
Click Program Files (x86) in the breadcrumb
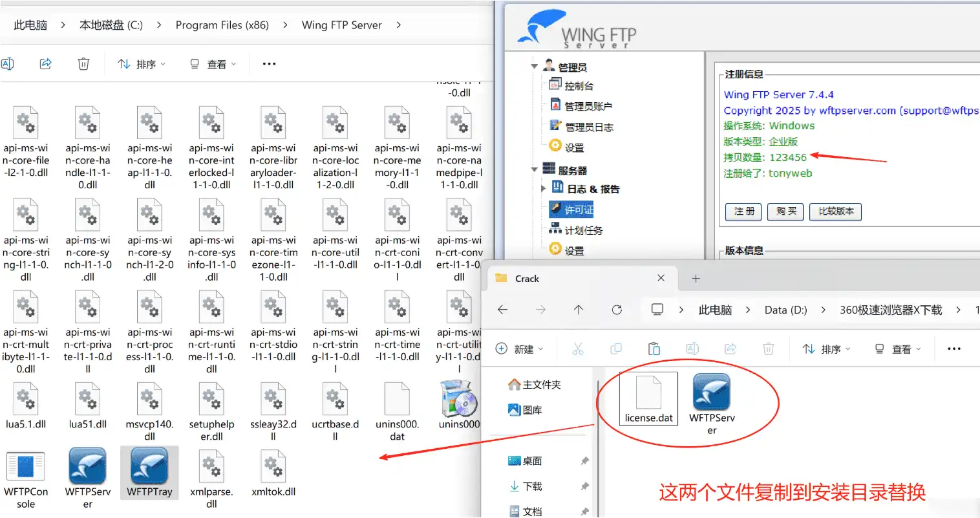tap(222, 25)
